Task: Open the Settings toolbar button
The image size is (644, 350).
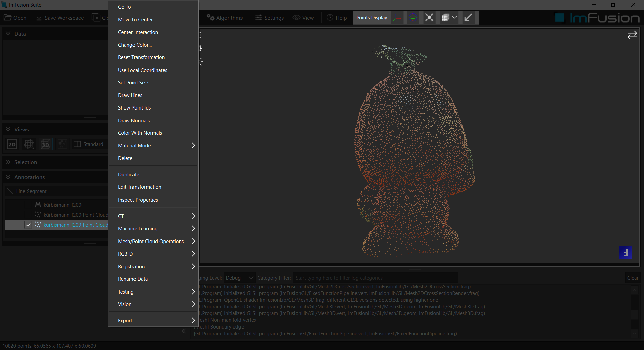Action: (269, 18)
